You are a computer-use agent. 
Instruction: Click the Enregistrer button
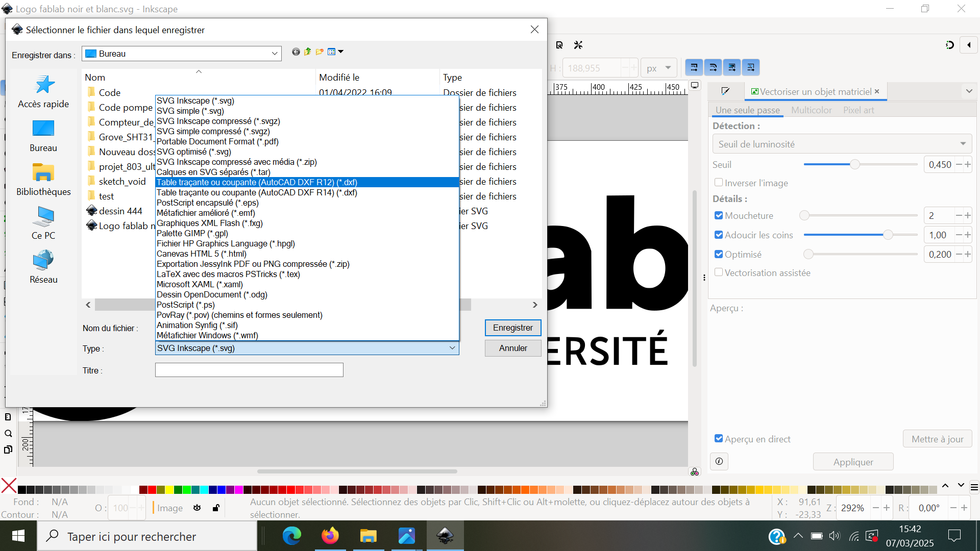coord(512,328)
